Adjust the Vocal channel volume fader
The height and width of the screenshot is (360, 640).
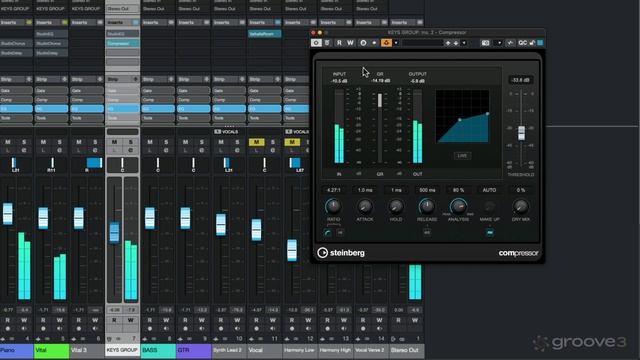pos(256,229)
